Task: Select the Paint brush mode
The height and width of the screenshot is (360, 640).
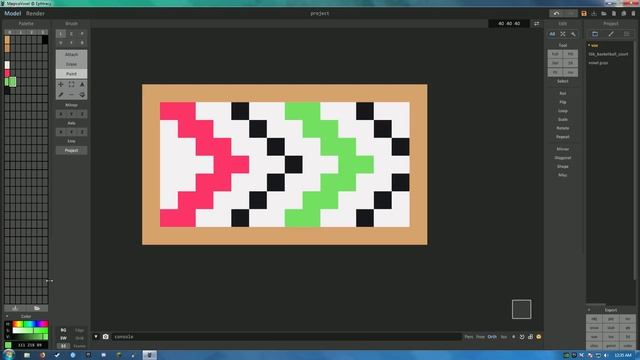Action: click(x=71, y=74)
